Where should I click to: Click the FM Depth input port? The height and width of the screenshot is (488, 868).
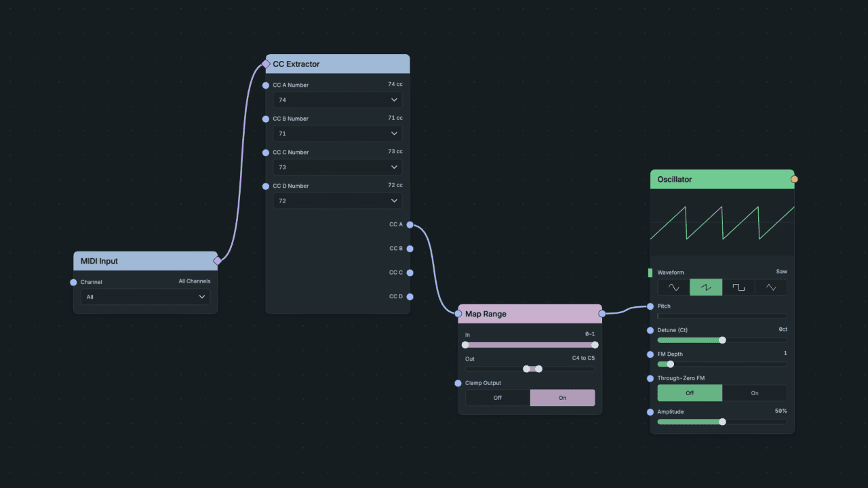651,354
